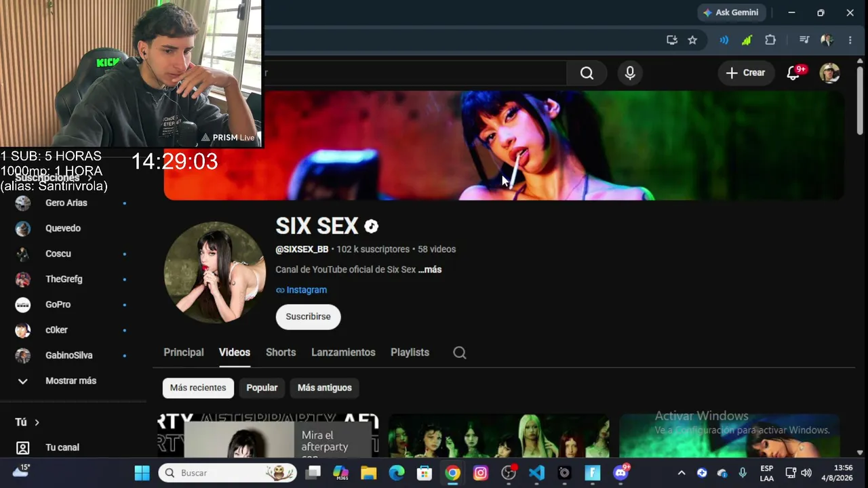Open volume control in system tray
Image resolution: width=868 pixels, height=488 pixels.
[x=806, y=473]
